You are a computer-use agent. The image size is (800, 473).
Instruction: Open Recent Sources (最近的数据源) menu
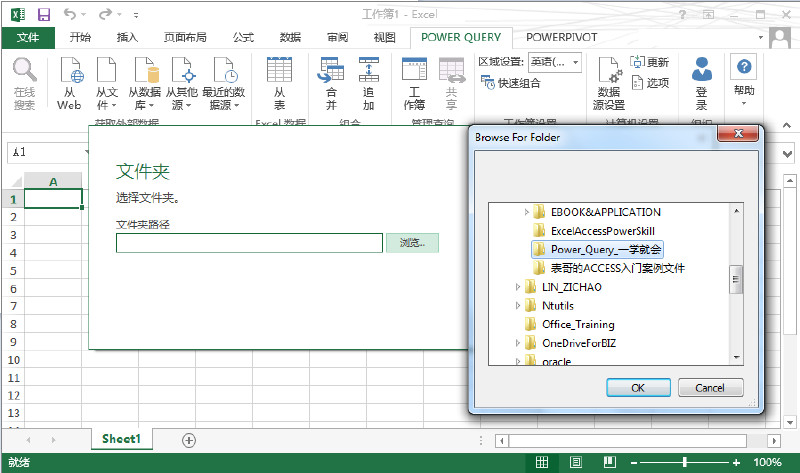point(223,84)
